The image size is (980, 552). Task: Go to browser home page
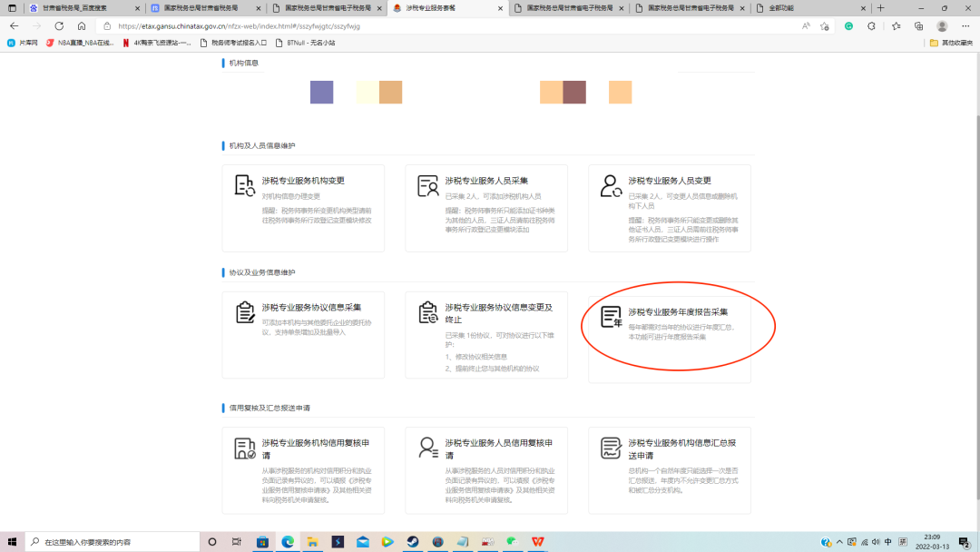tap(82, 26)
